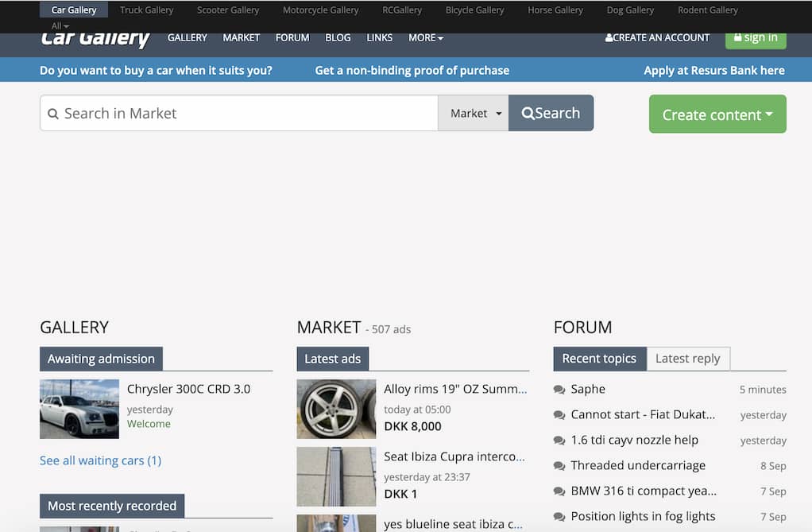The image size is (812, 532).
Task: Click the speech bubble icon beside Saphe
Action: (559, 390)
